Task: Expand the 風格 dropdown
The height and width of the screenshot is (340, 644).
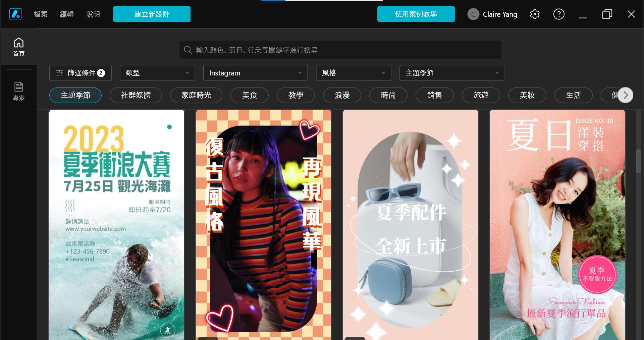Action: [x=354, y=73]
